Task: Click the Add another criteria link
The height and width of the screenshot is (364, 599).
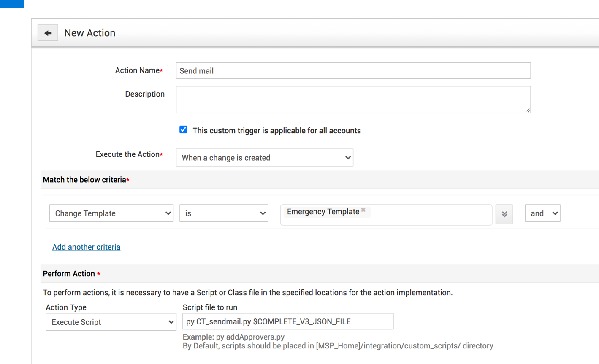Action: point(86,247)
